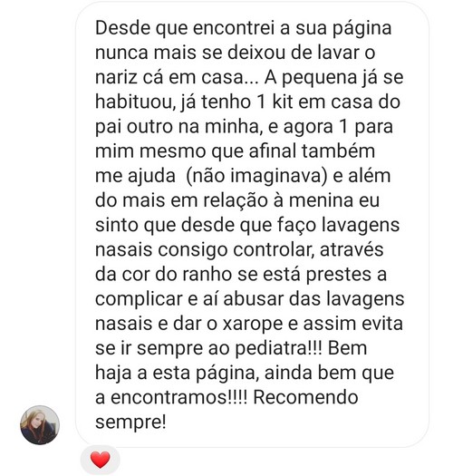
Task: Click the words "relação à menina"
Action: pos(278,200)
